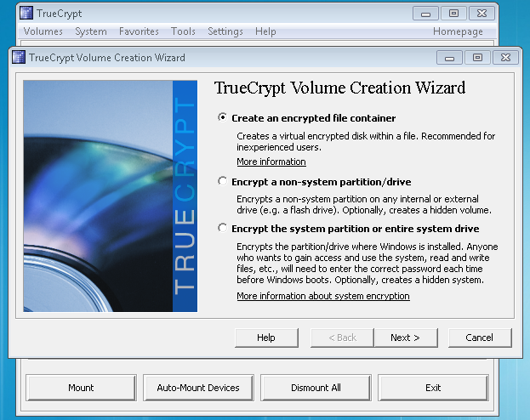
Task: Open More information link for file container
Action: point(271,162)
